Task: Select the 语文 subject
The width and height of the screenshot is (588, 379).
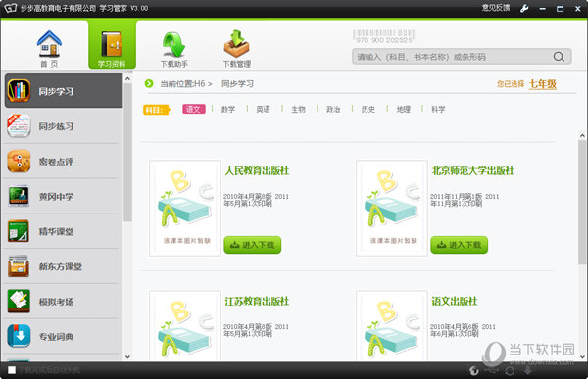Action: [x=193, y=109]
